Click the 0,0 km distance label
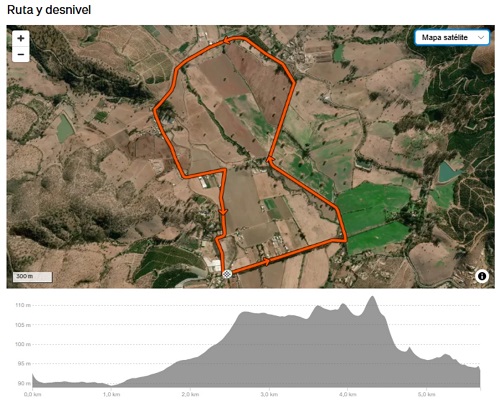This screenshot has height=400, width=500. point(33,395)
